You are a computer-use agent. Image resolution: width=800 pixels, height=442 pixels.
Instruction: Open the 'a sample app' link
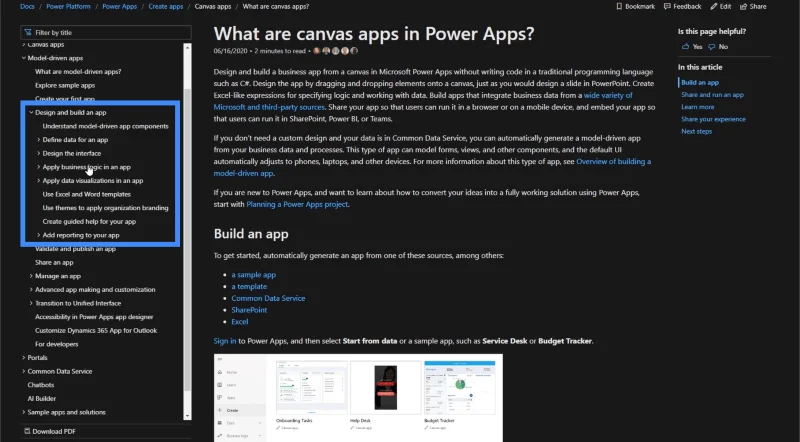tap(254, 275)
